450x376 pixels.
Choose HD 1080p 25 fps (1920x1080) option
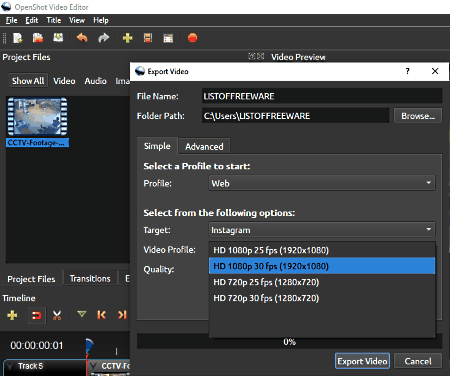pyautogui.click(x=322, y=250)
